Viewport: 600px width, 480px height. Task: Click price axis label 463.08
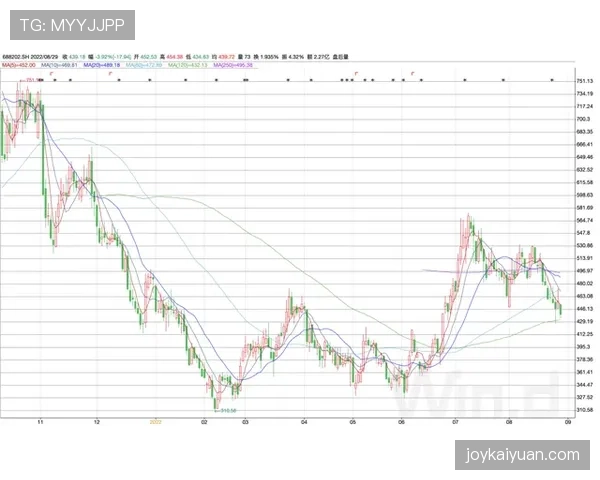[584, 296]
